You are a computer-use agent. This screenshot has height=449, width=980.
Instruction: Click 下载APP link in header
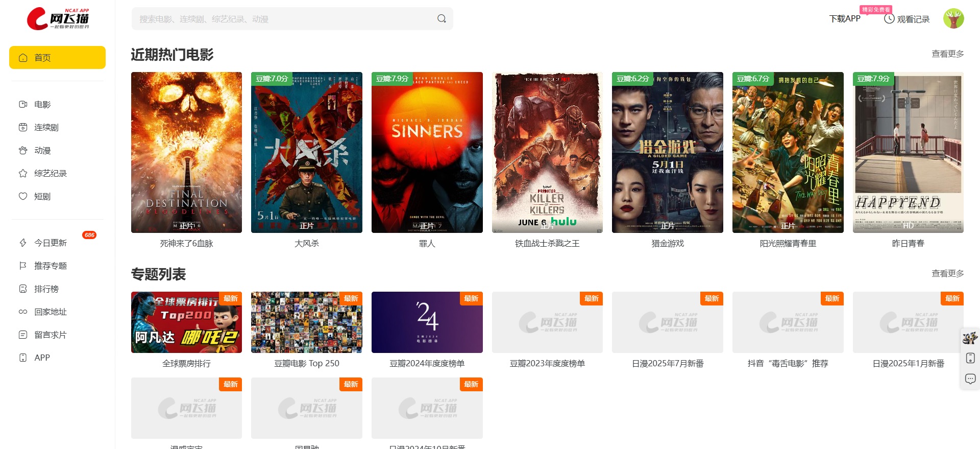point(845,19)
